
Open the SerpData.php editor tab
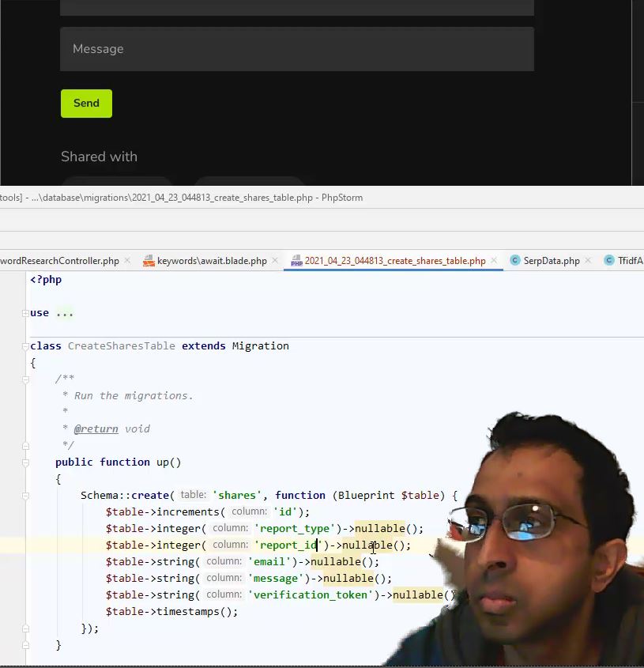[551, 261]
